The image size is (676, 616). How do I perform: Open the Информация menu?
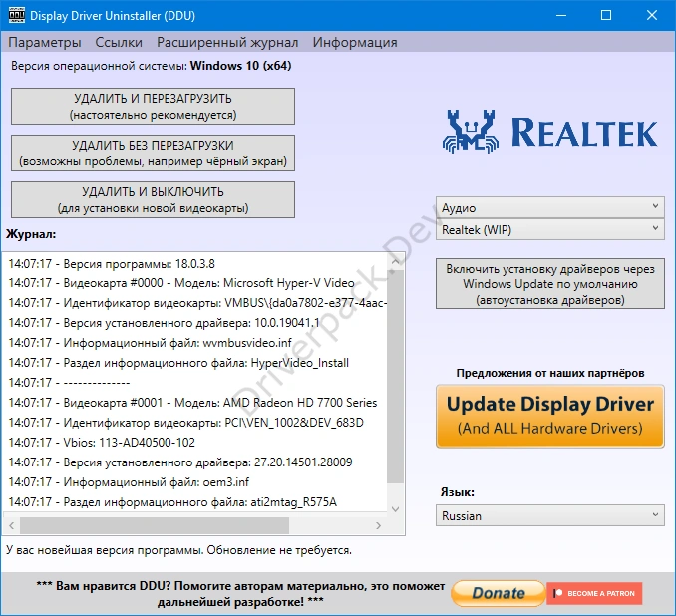tap(355, 42)
